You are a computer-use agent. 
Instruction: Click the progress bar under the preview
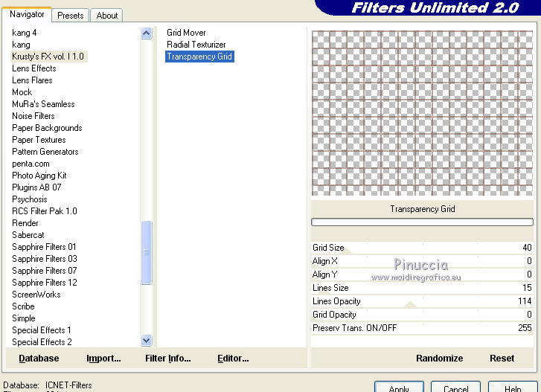pyautogui.click(x=423, y=222)
